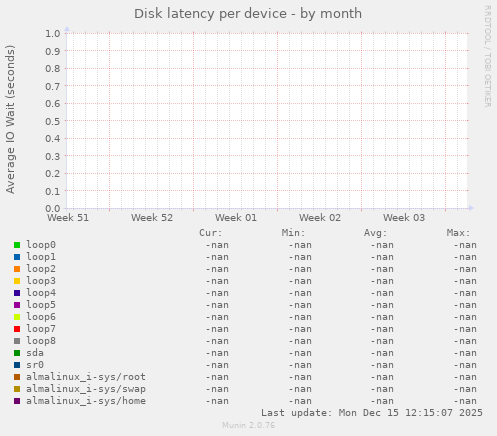Click the Week 01 axis label
Viewport: 497px width, 436px height.
(236, 218)
